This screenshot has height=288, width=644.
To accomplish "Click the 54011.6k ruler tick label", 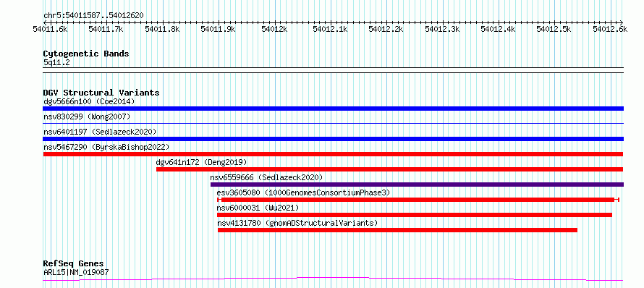I will [x=51, y=29].
